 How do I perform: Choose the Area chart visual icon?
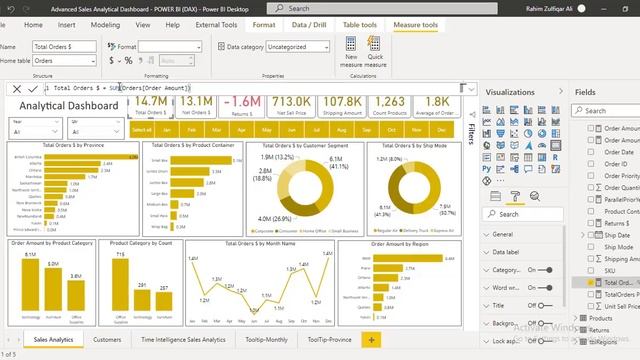500,122
